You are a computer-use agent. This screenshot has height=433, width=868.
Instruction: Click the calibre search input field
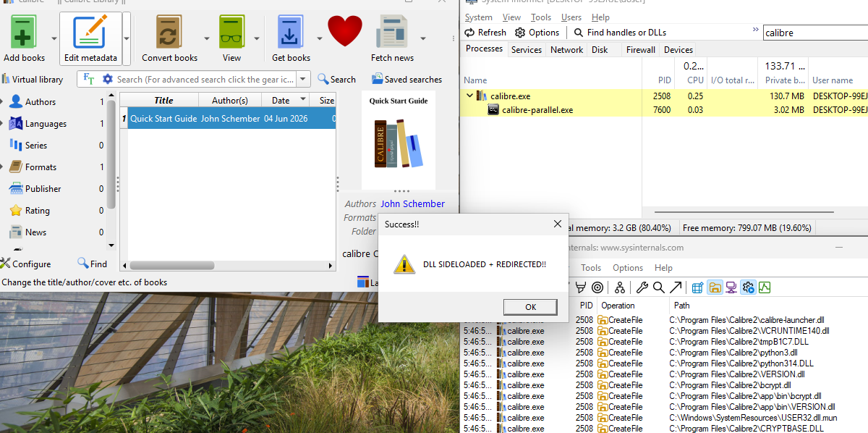click(205, 79)
